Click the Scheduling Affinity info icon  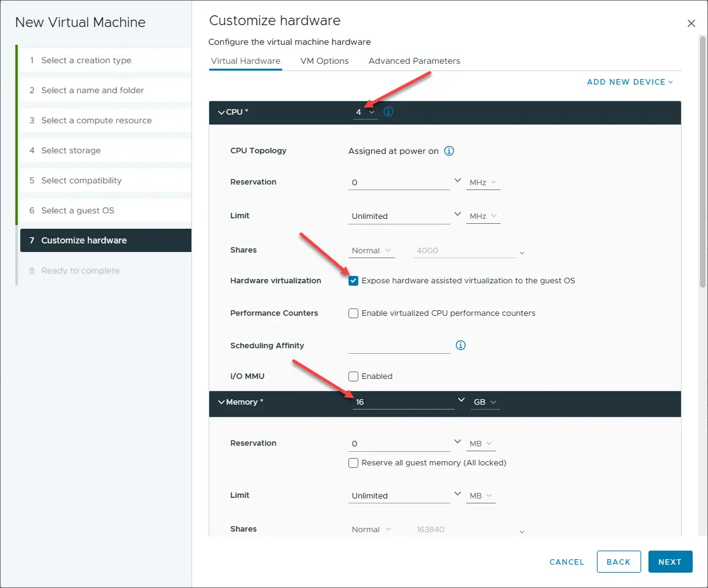(x=461, y=345)
